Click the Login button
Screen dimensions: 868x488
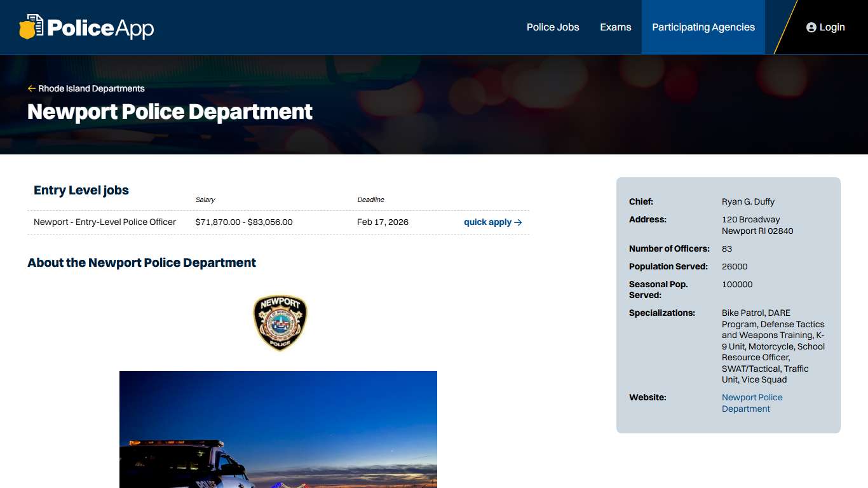(825, 27)
